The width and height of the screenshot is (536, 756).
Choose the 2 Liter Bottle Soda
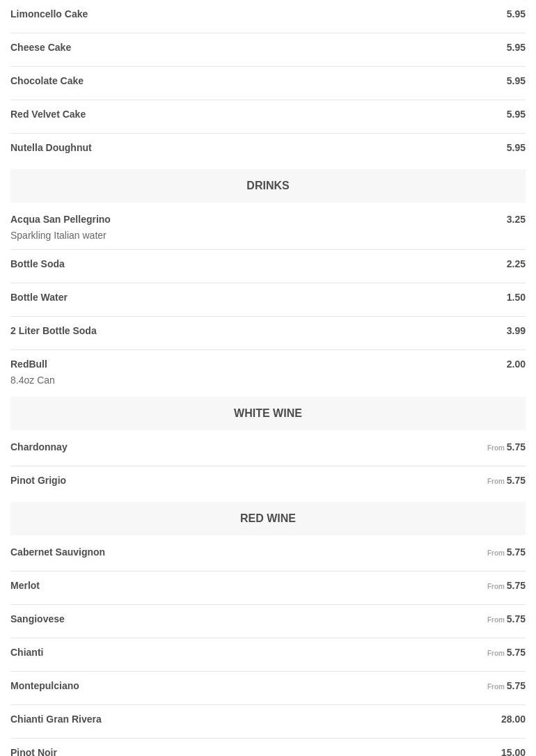pos(54,331)
